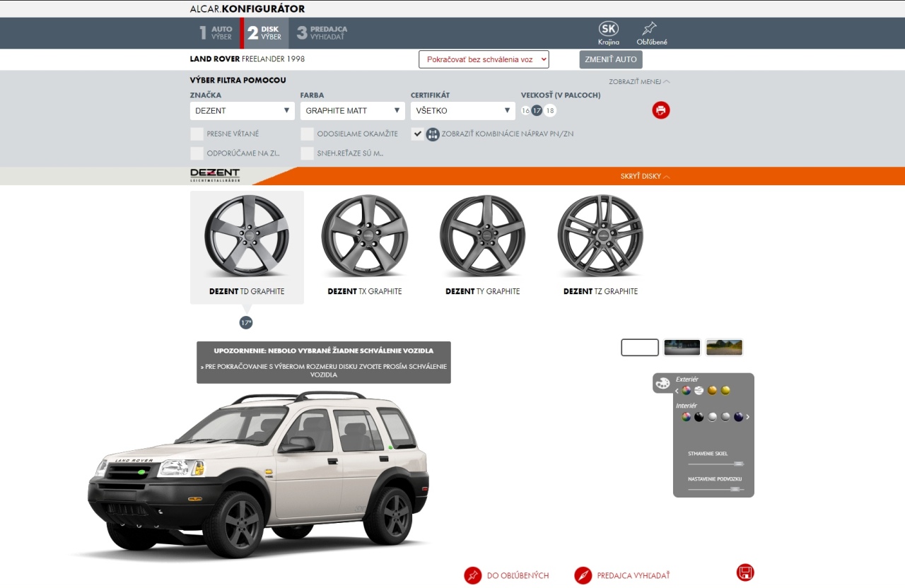Show more interior colors with right arrow
The width and height of the screenshot is (905, 588).
[748, 417]
